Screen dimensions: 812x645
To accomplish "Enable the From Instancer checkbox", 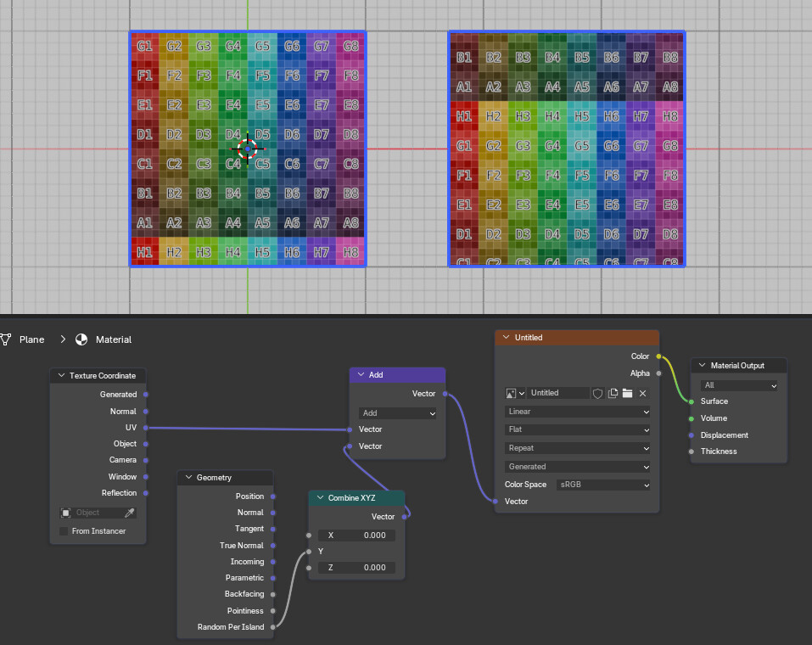I will pos(64,531).
